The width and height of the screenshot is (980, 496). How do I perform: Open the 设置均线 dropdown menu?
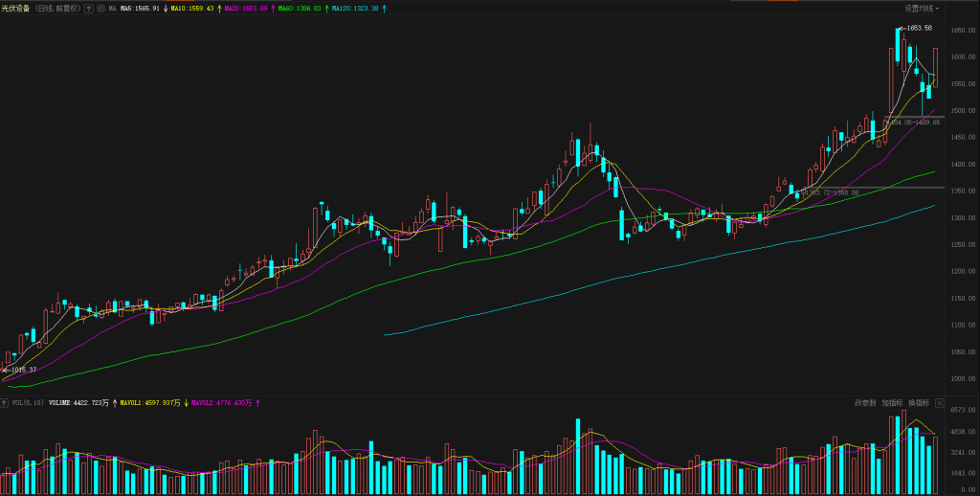(x=922, y=8)
